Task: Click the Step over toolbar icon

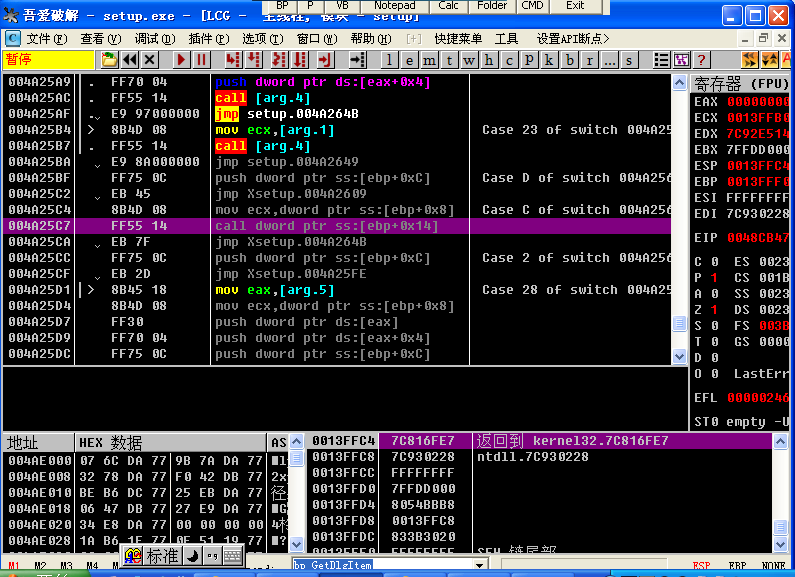Action: (254, 60)
